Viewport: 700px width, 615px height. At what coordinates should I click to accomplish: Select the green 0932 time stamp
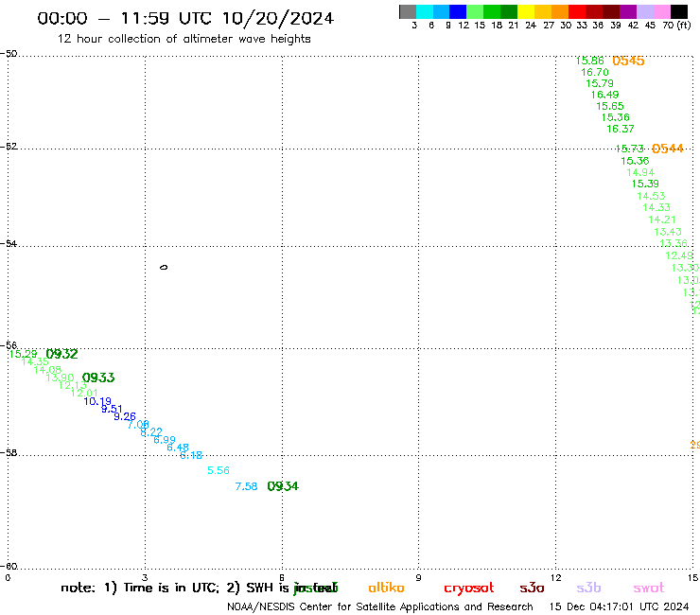coord(61,354)
